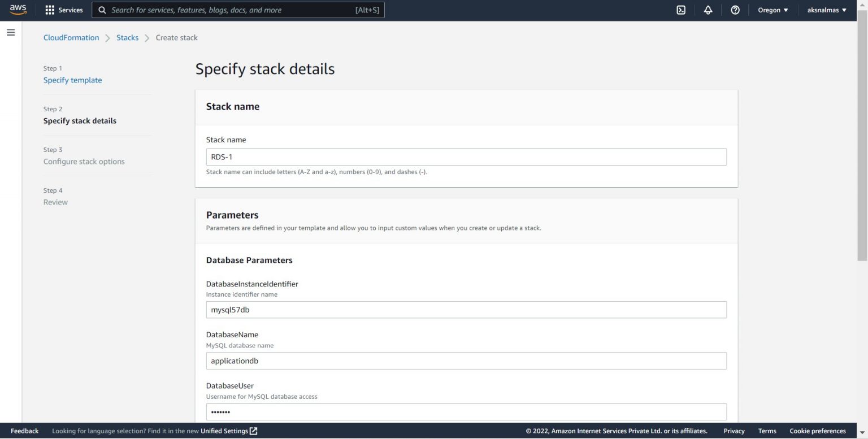Click the AWS home logo
Image resolution: width=868 pixels, height=439 pixels.
pyautogui.click(x=18, y=10)
